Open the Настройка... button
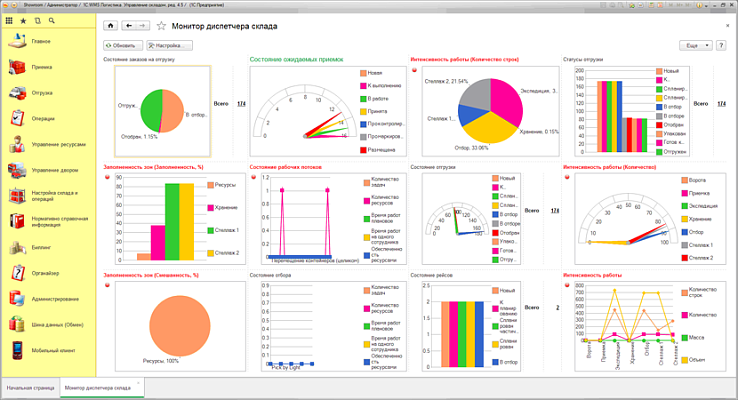The width and height of the screenshot is (738, 400). coord(169,45)
